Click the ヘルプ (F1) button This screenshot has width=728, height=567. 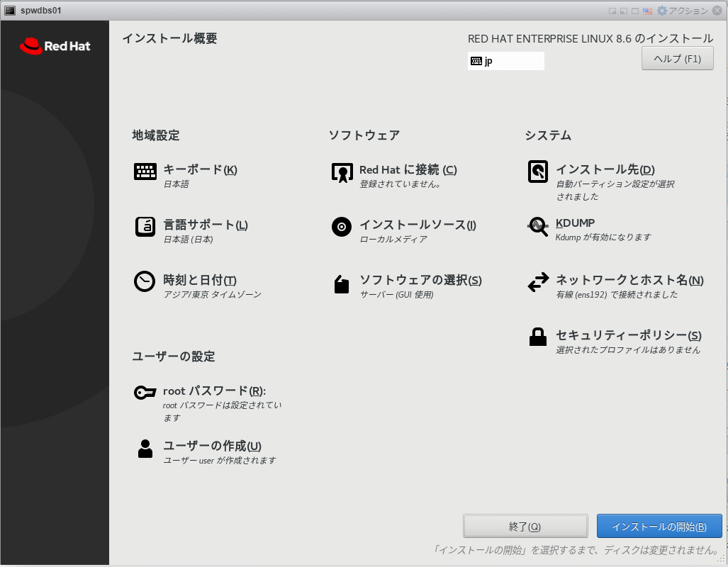677,58
